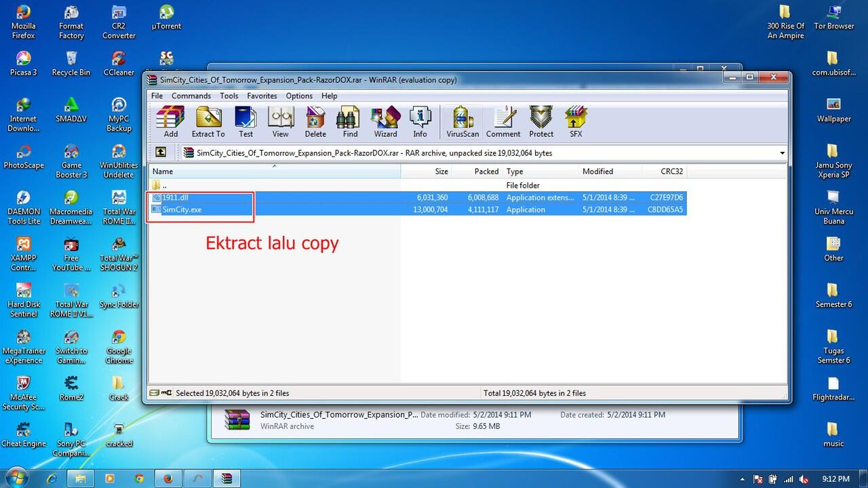
Task: Click Internet Explorer in the taskbar
Action: point(52,479)
